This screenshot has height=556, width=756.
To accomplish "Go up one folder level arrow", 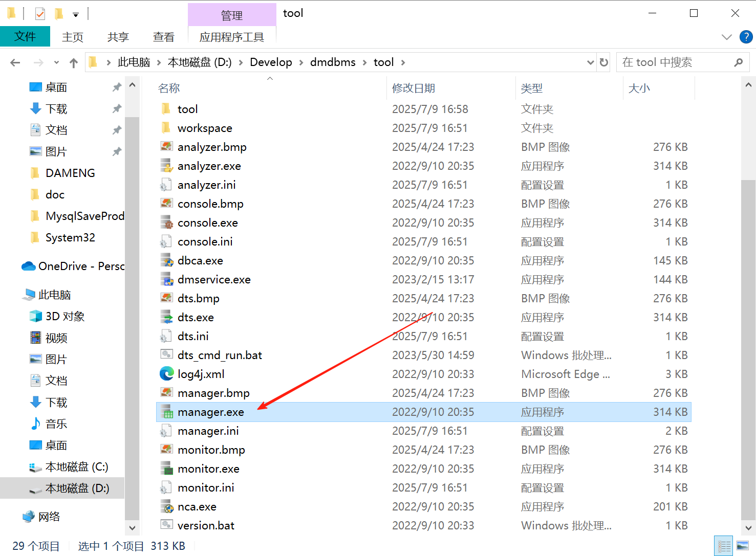I will 74,62.
